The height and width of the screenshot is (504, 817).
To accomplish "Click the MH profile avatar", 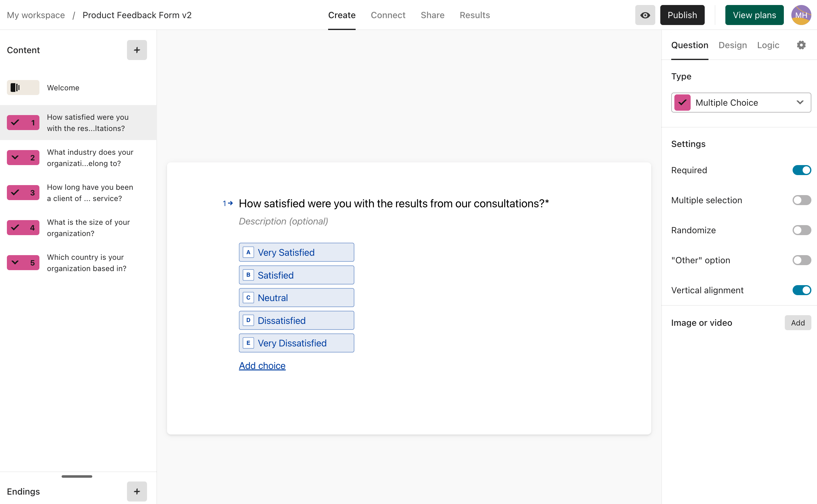I will pos(801,15).
